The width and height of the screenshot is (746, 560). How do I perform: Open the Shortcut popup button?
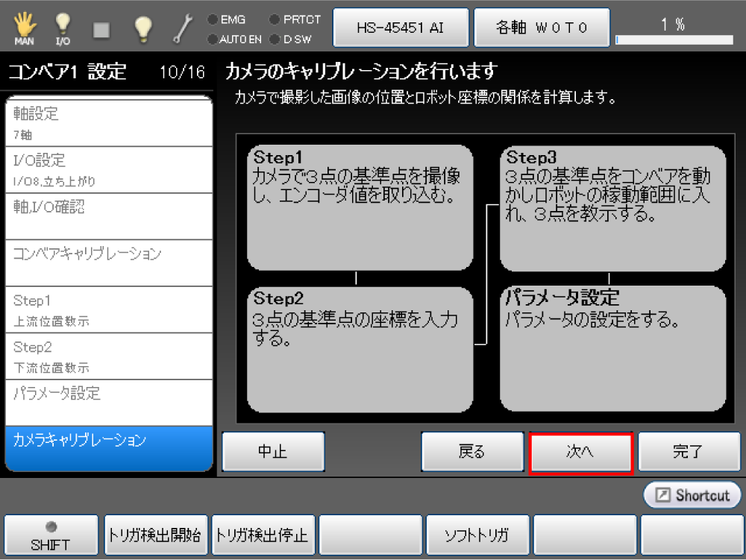pyautogui.click(x=692, y=495)
